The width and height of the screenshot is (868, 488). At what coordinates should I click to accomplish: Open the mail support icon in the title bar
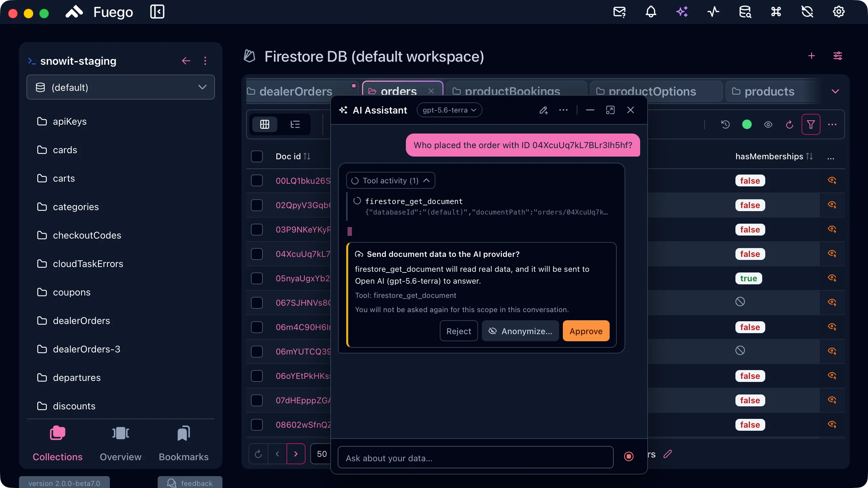[x=619, y=12]
